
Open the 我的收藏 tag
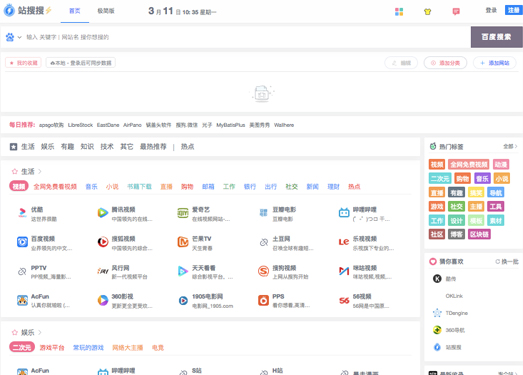(x=23, y=63)
